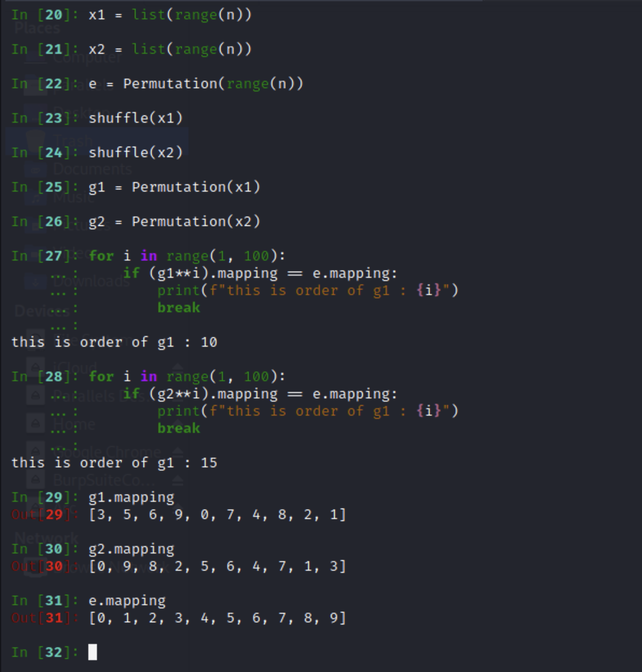Click the red "Out[31]" label
The width and height of the screenshot is (642, 672).
click(x=45, y=618)
